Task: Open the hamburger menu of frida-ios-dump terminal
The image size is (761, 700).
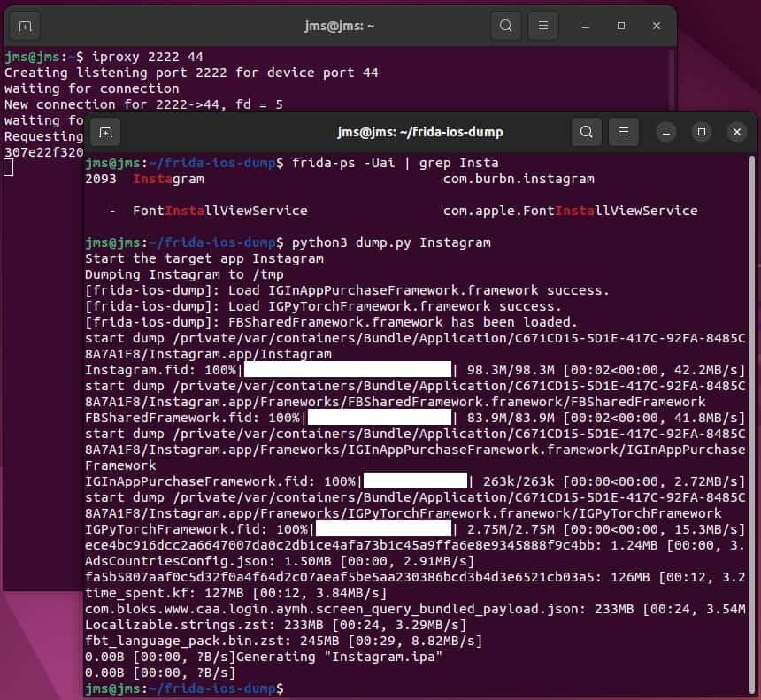Action: 624,132
